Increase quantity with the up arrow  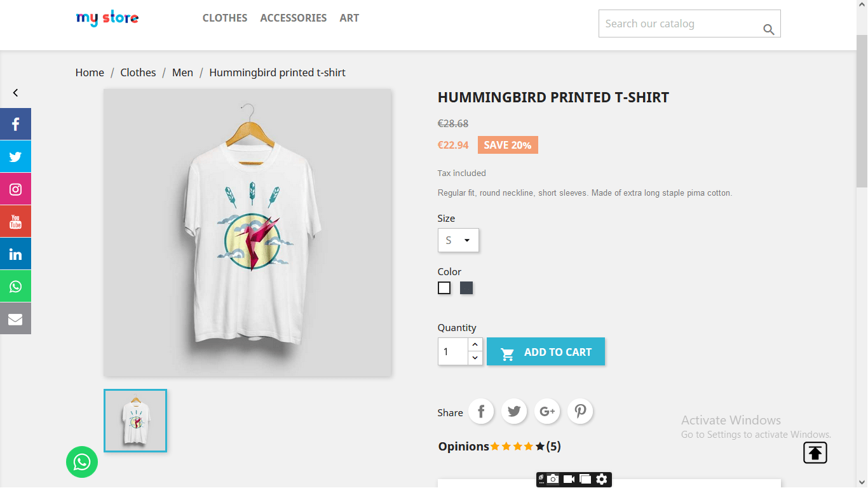coord(475,344)
